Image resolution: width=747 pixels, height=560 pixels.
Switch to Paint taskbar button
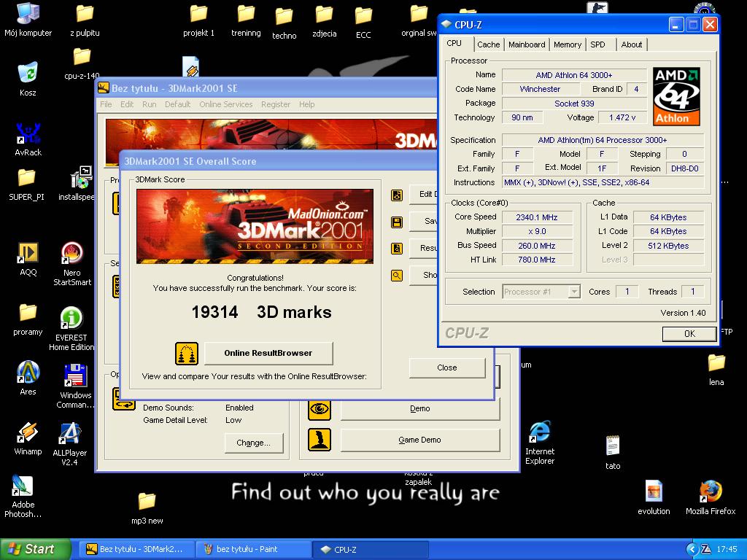(253, 549)
